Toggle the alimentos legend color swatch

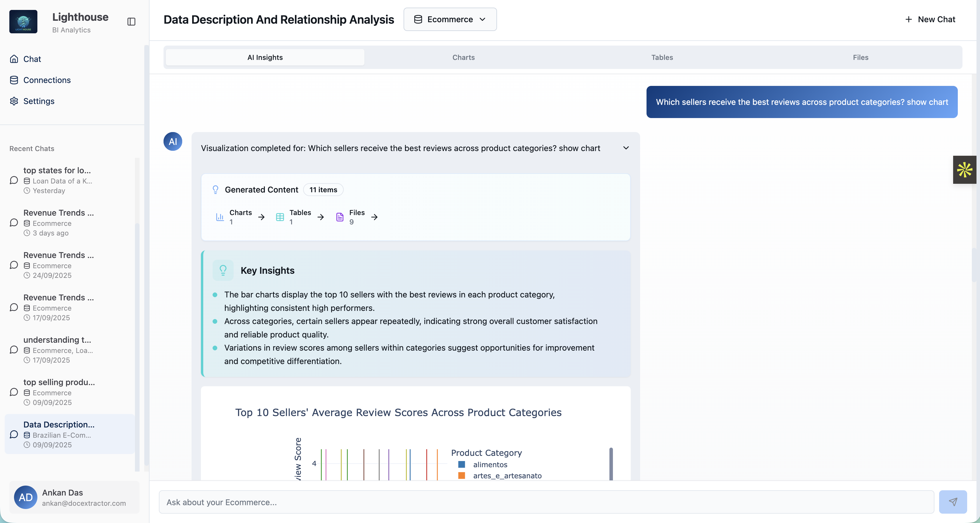click(x=461, y=464)
